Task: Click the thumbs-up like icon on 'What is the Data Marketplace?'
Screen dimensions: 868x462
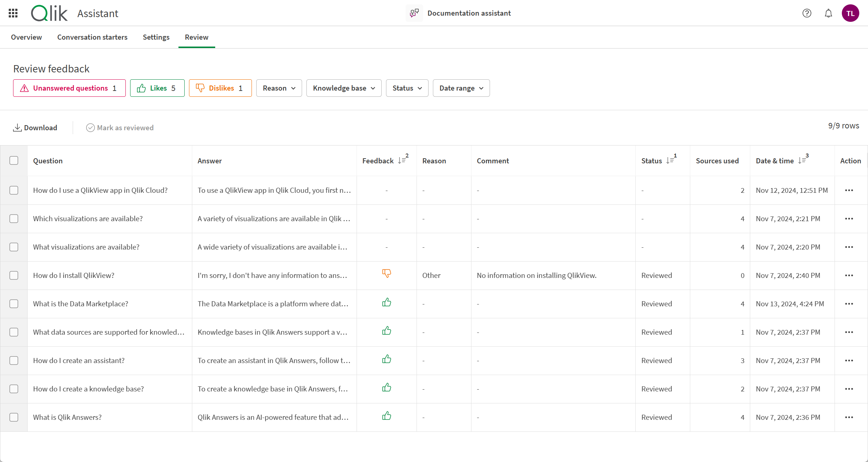Action: [386, 303]
